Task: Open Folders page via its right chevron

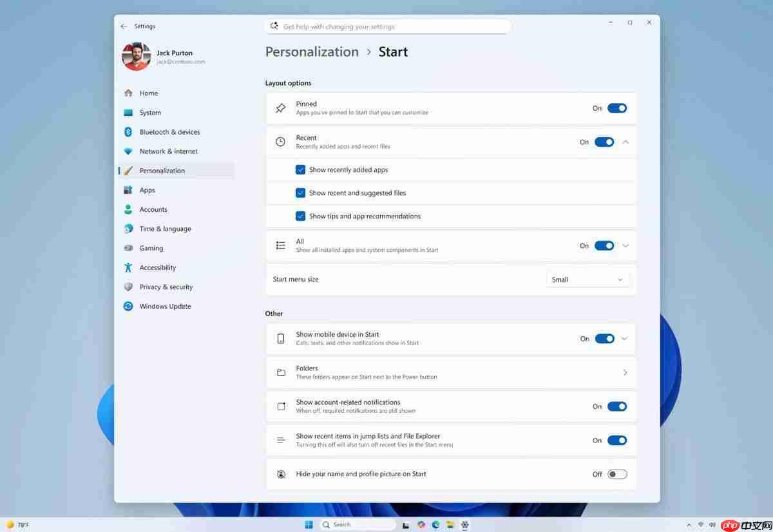Action: tap(625, 372)
